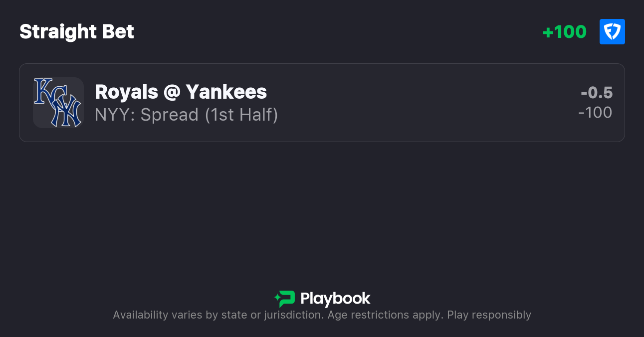Viewport: 644px width, 337px height.
Task: Click the word Yankees in matchup
Action: click(x=226, y=92)
